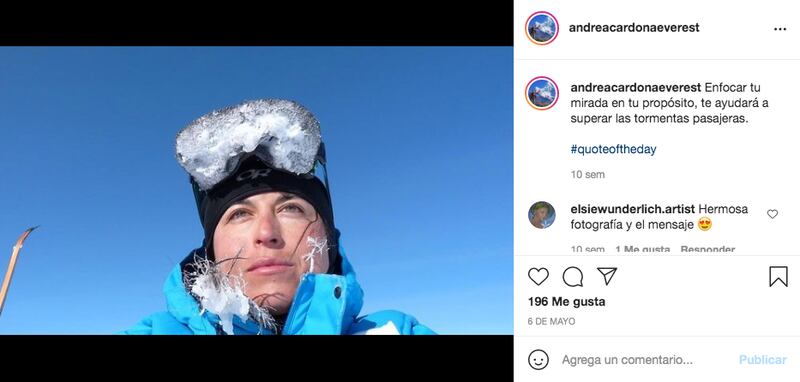Screen dimensions: 800x382
Task: Open the 6 DE MAYO date link
Action: (551, 322)
